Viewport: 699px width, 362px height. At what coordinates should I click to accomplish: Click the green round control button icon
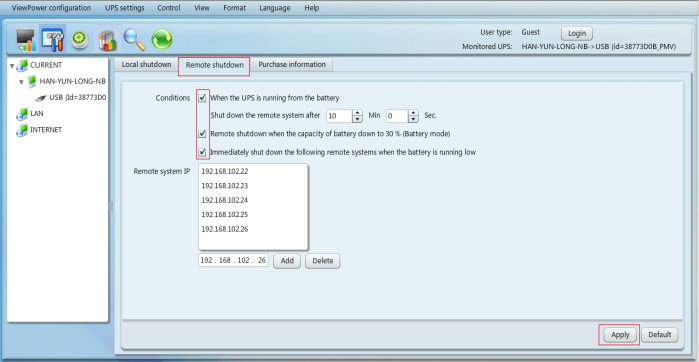[x=80, y=40]
